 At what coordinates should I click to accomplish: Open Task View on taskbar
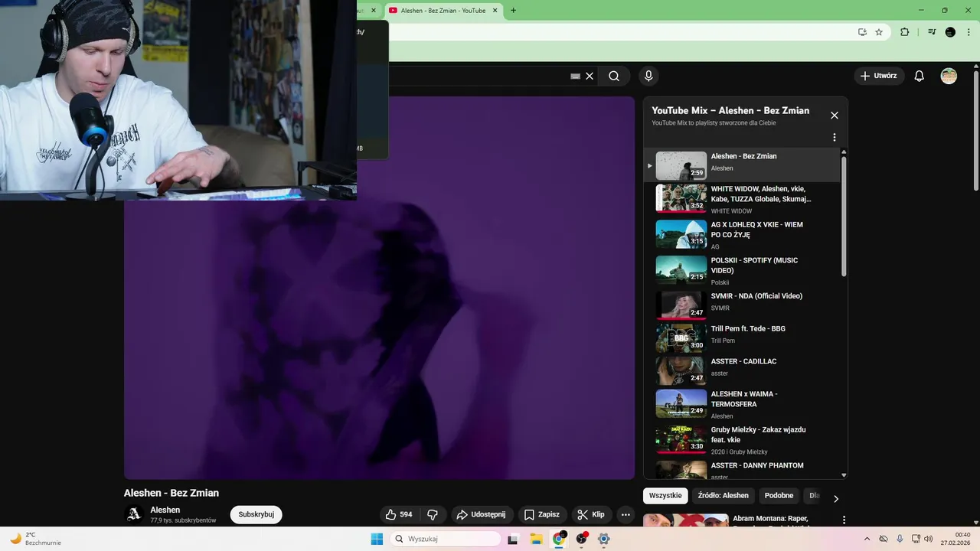[x=512, y=539]
